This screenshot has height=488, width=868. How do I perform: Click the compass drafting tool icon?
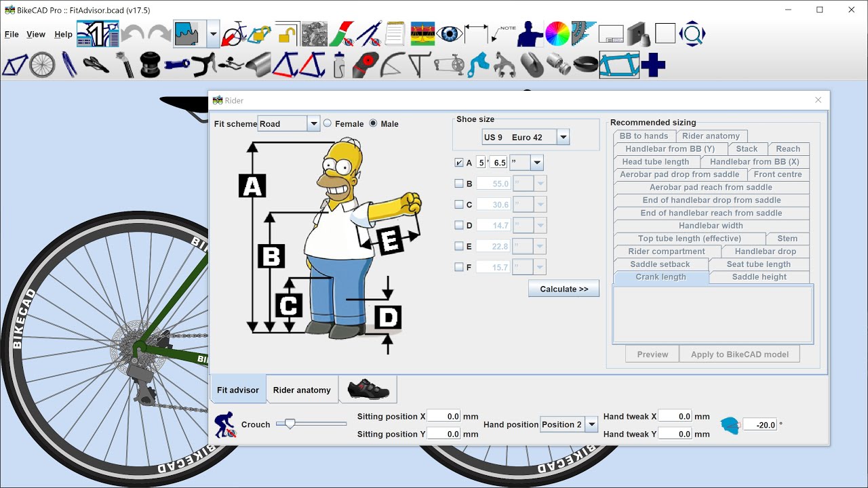[368, 34]
